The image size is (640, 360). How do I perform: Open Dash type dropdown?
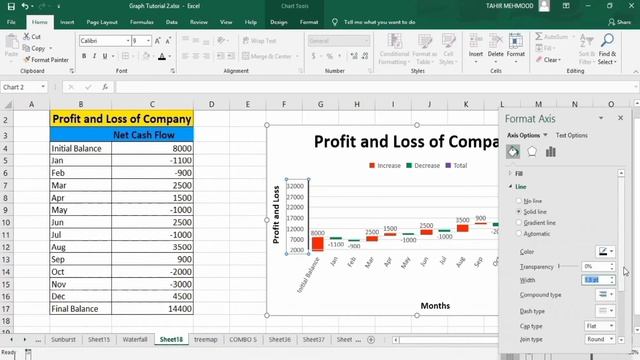(x=605, y=311)
